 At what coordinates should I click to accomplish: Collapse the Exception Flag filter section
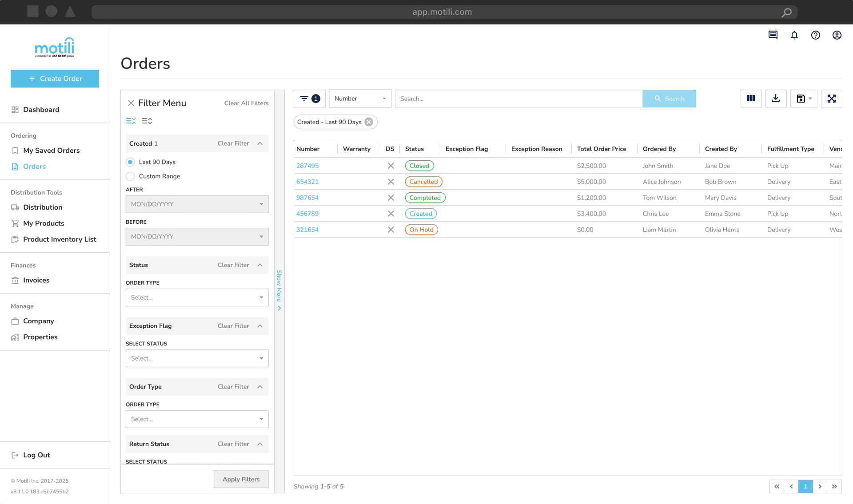260,326
